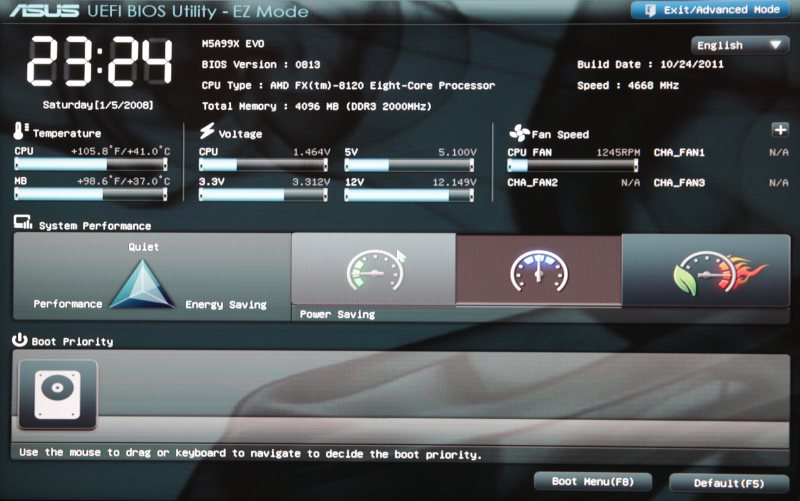Load defaults with Default(F5) button
The height and width of the screenshot is (501, 800).
(729, 483)
